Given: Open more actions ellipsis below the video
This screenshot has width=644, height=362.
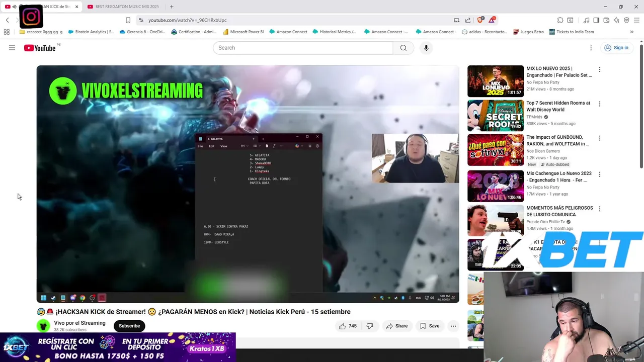Looking at the screenshot, I should pyautogui.click(x=453, y=326).
